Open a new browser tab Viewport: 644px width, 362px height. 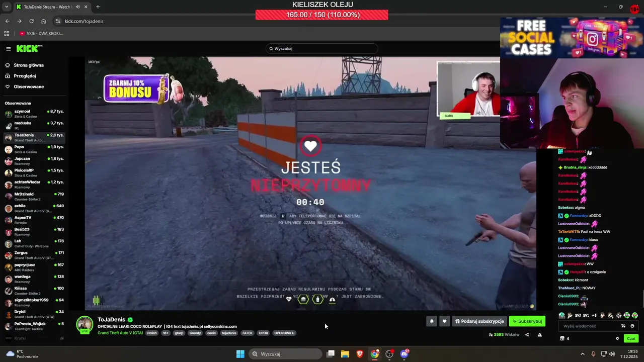point(98,7)
